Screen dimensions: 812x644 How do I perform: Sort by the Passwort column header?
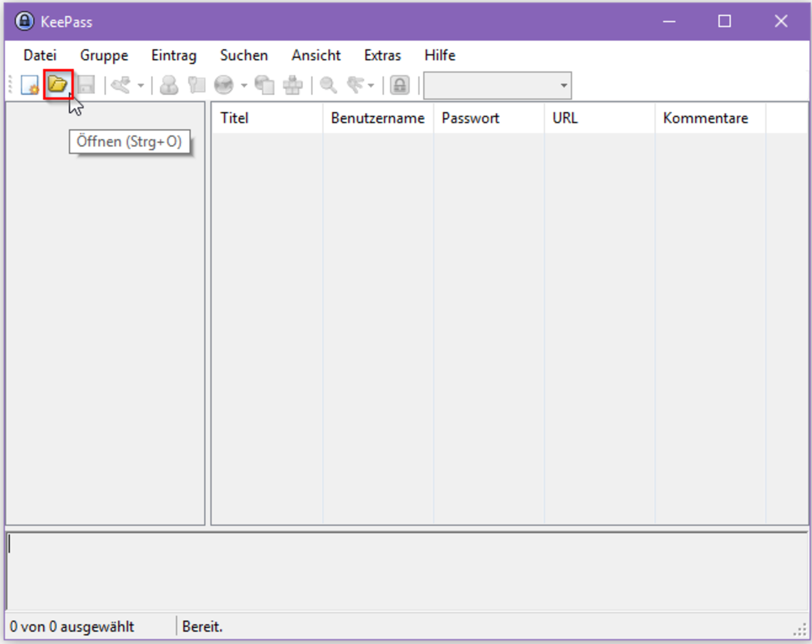pos(488,118)
